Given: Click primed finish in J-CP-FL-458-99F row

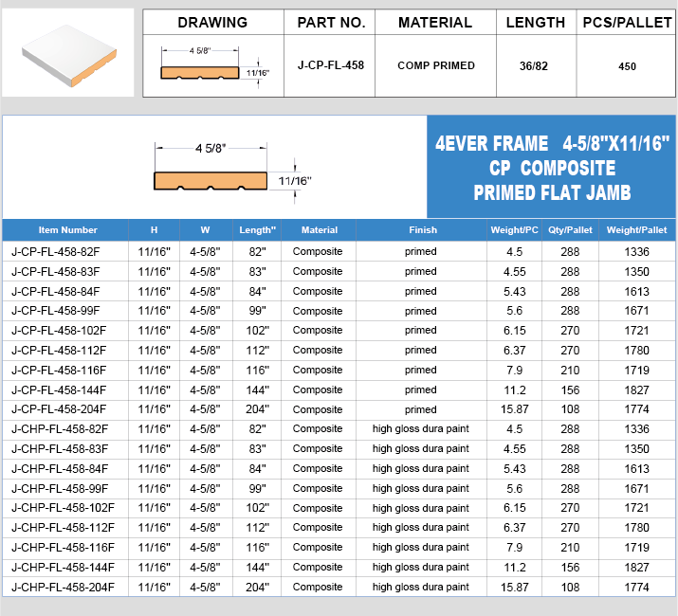Looking at the screenshot, I should tap(421, 311).
